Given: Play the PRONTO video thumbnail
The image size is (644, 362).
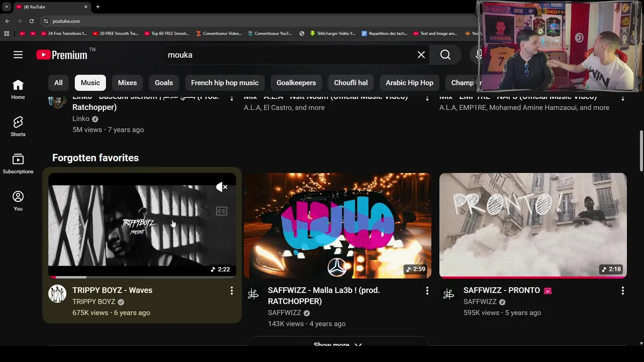Looking at the screenshot, I should click(533, 226).
